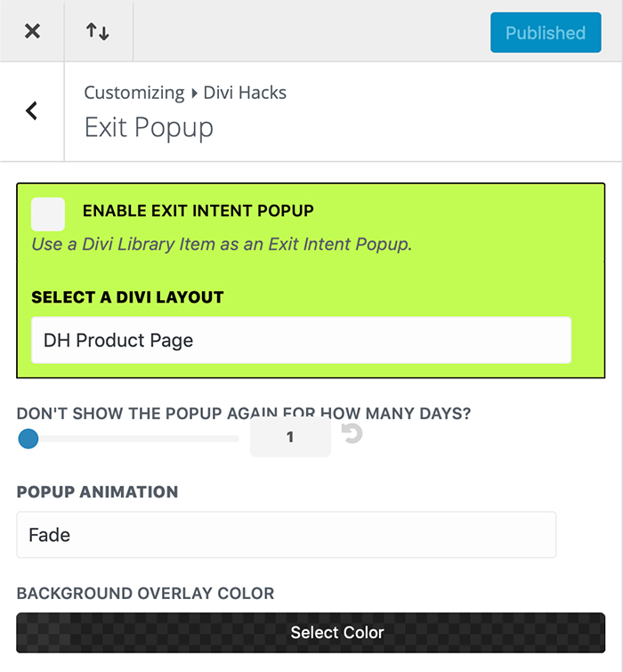Click the Enable Exit Intent Popup label
623x672 pixels.
coord(198,211)
